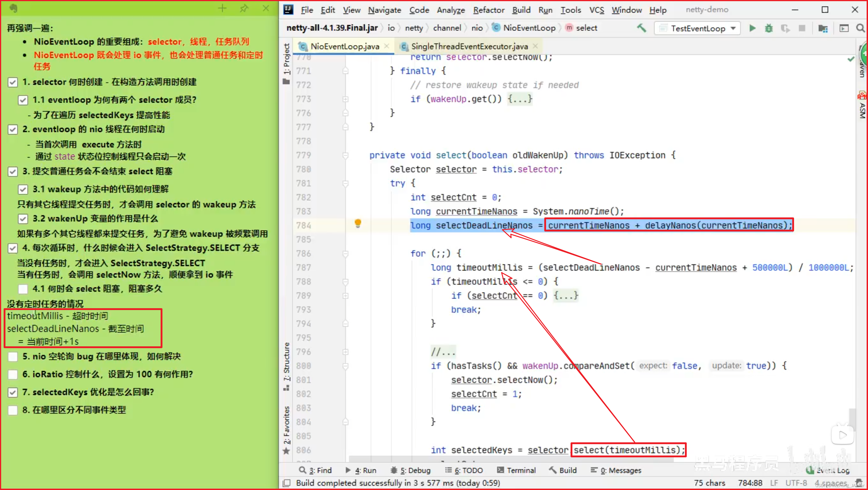The width and height of the screenshot is (868, 490).
Task: Click the 784:88 caret position indicator
Action: tap(750, 483)
